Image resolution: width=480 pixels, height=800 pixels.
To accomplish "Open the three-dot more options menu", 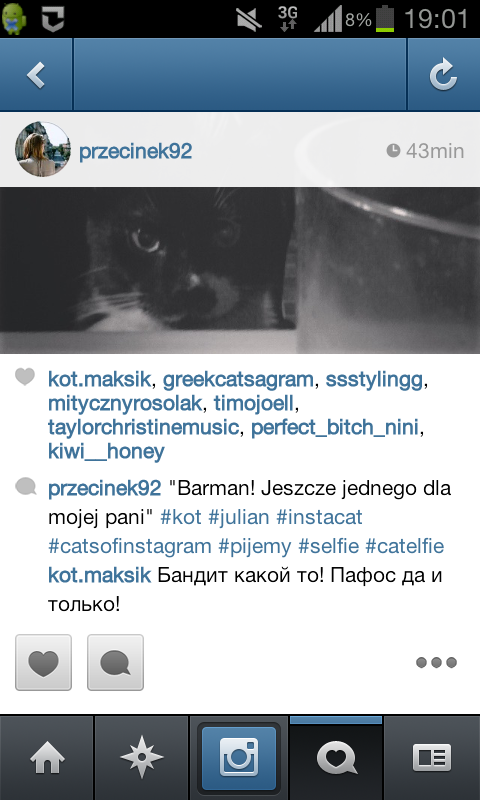I will coord(436,662).
